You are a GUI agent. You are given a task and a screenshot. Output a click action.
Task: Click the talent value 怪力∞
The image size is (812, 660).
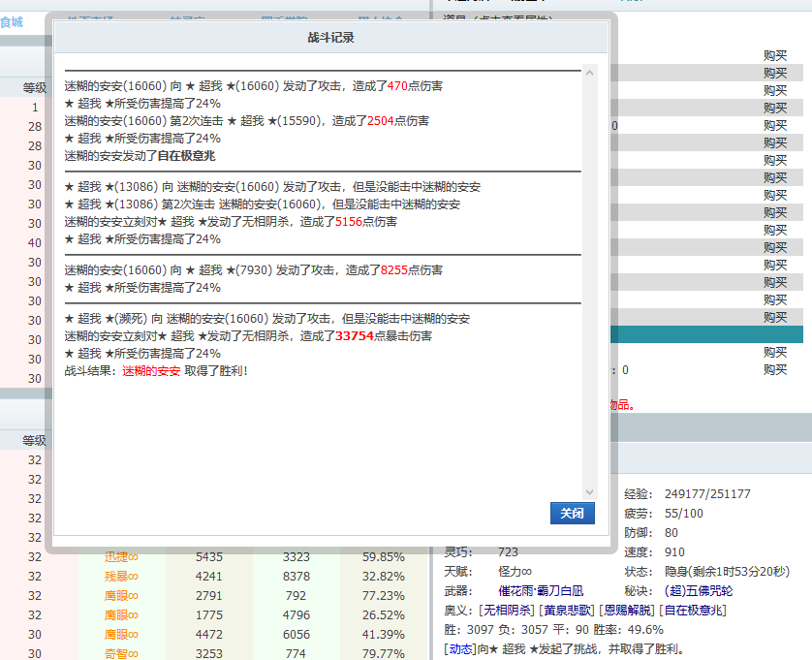[x=515, y=572]
